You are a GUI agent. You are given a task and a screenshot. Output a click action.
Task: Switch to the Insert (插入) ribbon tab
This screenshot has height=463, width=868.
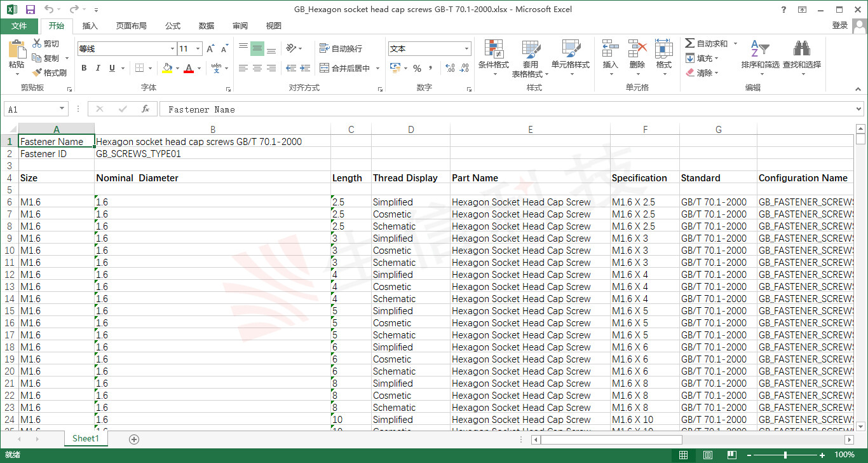pos(90,25)
